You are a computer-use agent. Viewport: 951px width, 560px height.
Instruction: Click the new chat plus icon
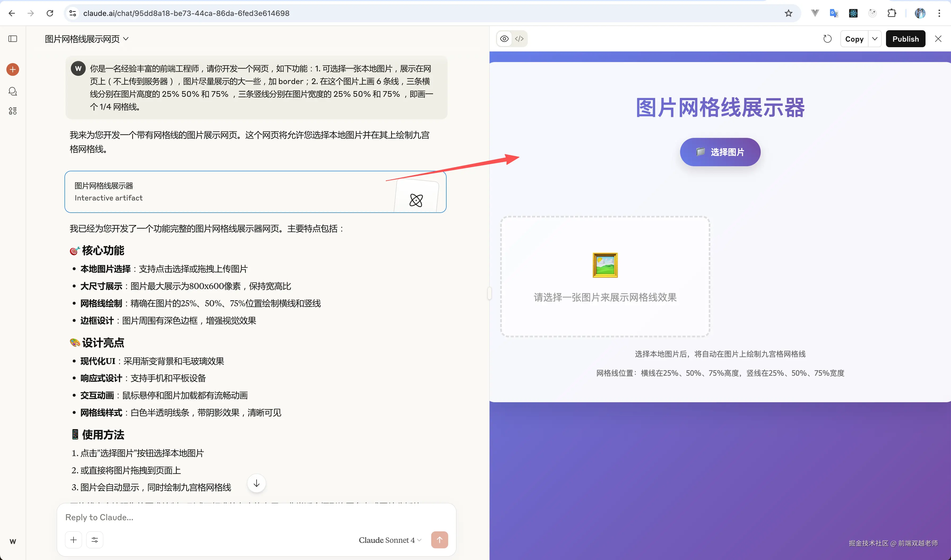[x=13, y=69]
